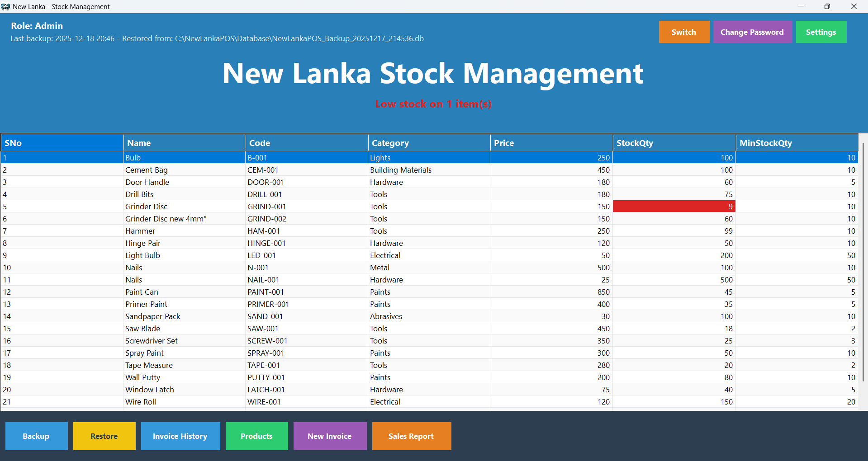
Task: Select the Saw Blade name cell
Action: (x=185, y=329)
